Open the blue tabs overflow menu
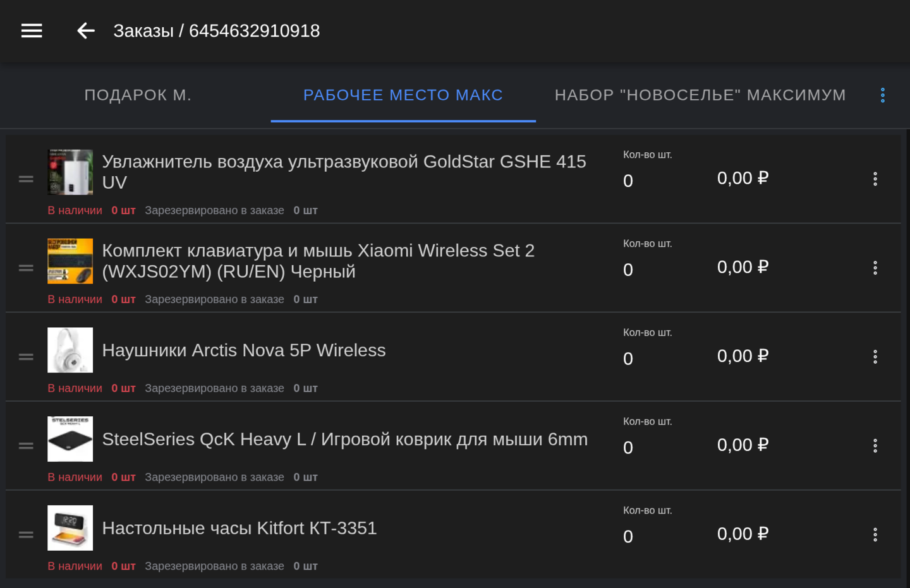The image size is (910, 588). click(882, 95)
